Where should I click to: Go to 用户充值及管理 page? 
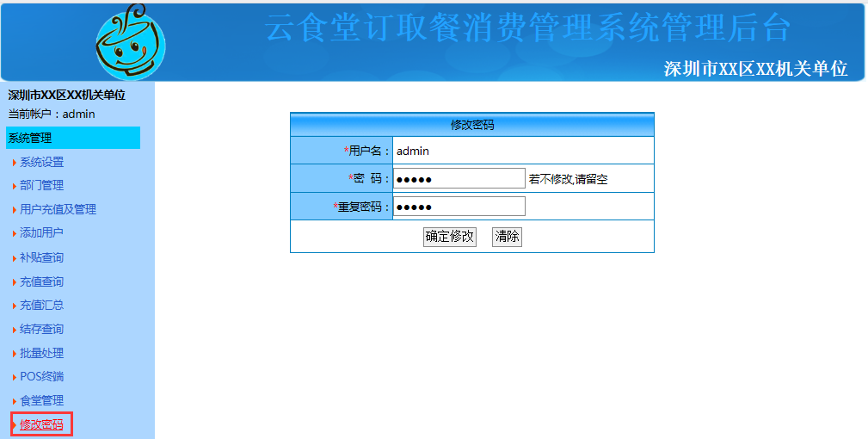pyautogui.click(x=58, y=209)
